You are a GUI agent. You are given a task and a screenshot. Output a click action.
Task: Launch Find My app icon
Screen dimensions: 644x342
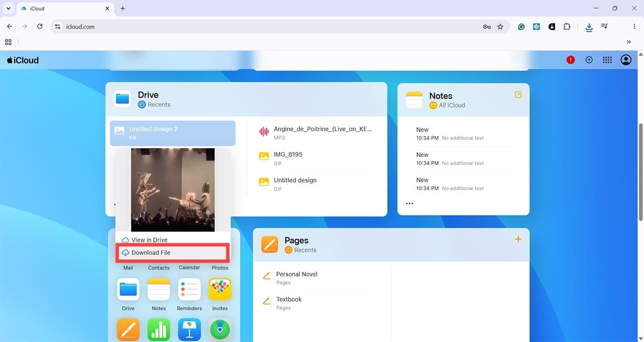pyautogui.click(x=220, y=330)
